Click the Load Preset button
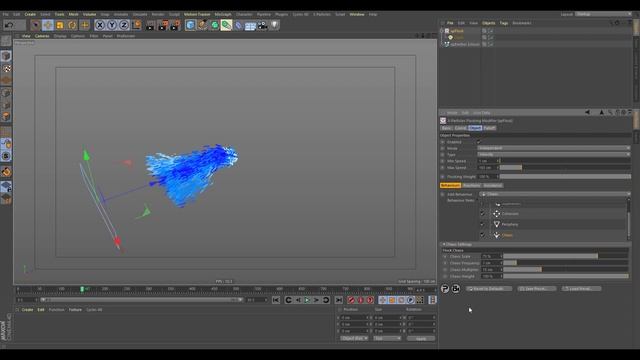 (x=581, y=289)
